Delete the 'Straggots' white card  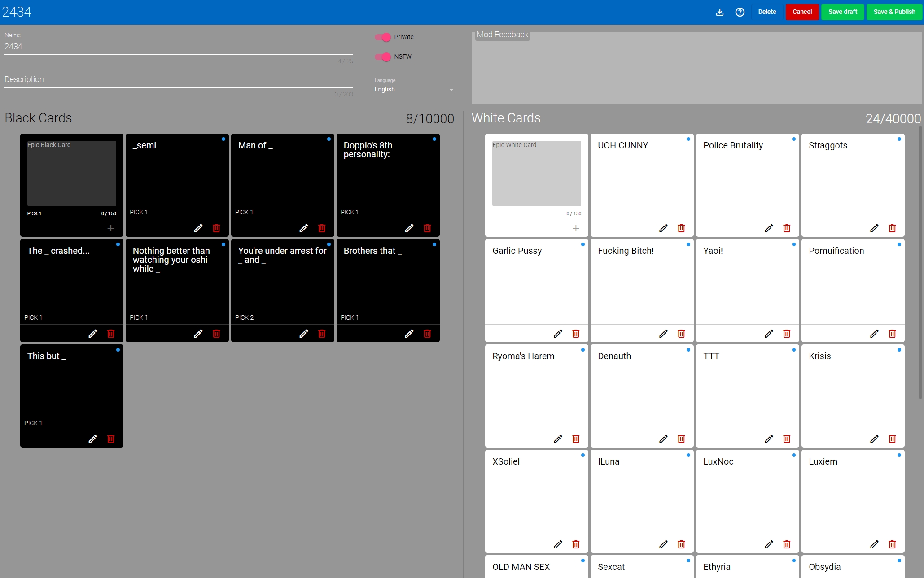pos(892,228)
